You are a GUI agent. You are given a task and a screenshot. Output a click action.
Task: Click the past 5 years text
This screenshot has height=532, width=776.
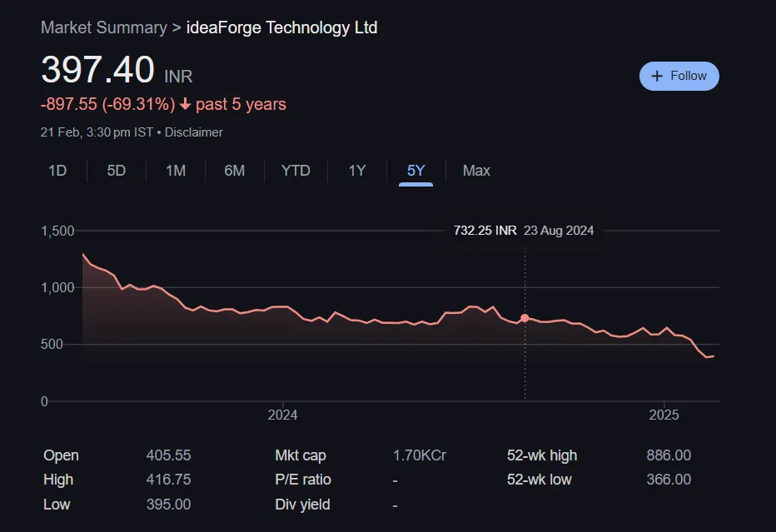pos(241,104)
